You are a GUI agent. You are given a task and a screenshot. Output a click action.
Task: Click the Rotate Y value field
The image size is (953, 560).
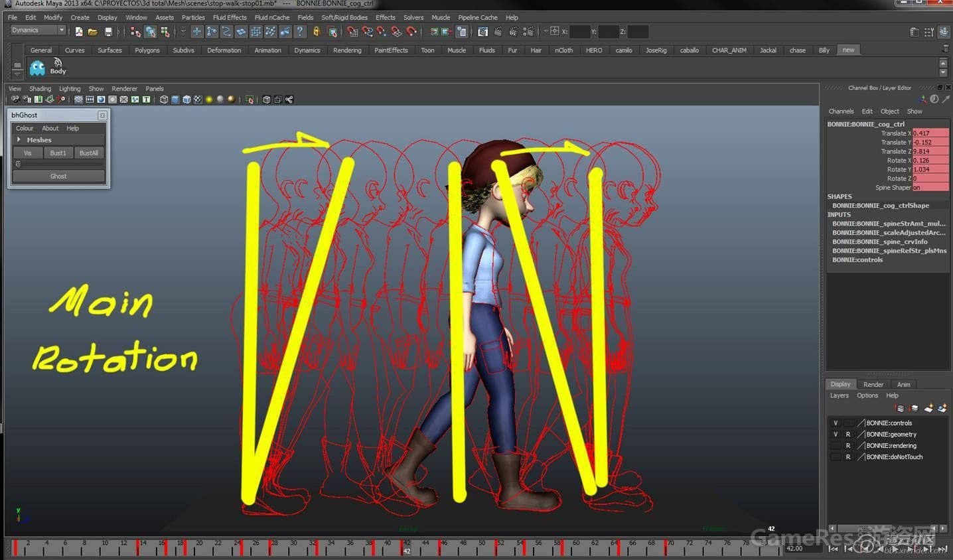click(930, 169)
